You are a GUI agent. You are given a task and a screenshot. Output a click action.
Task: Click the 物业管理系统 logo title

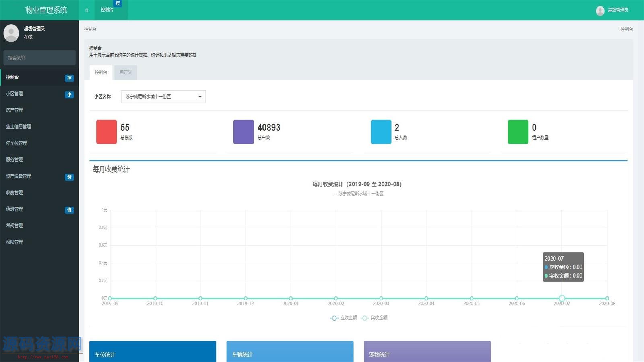(x=46, y=10)
